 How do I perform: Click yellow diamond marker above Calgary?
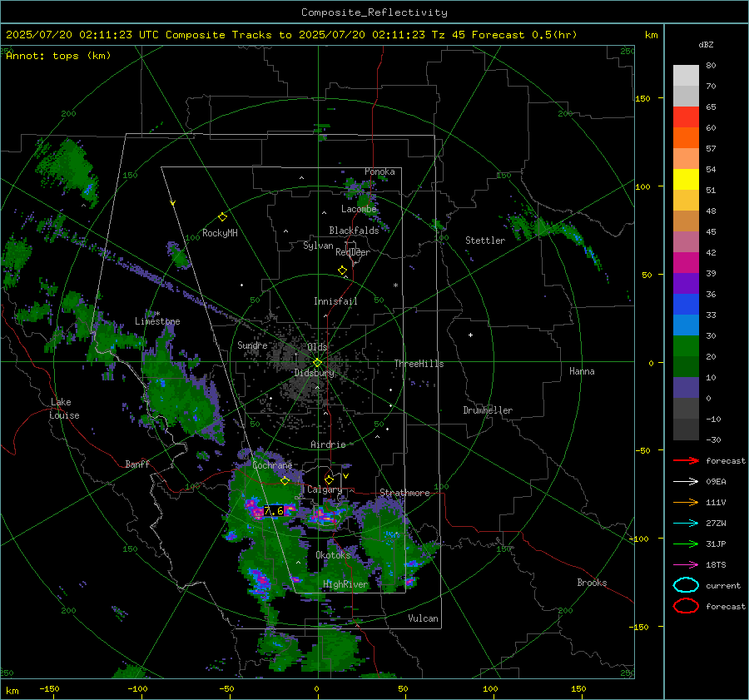click(329, 479)
